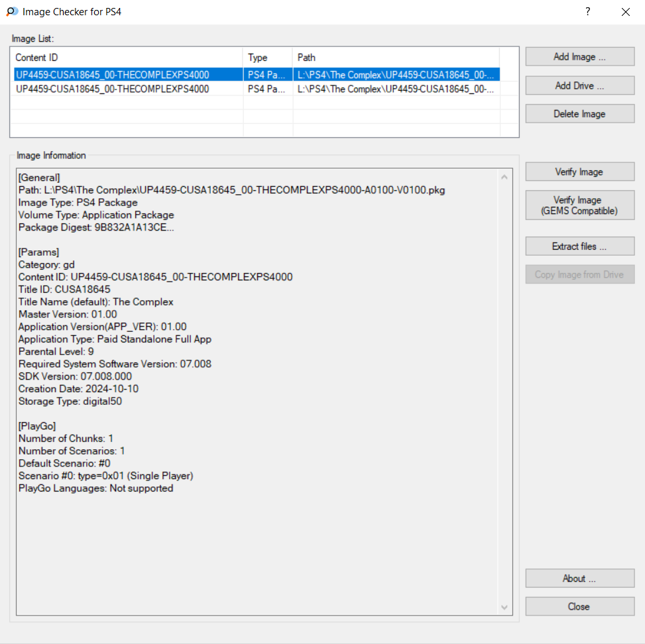Click the Extract files button
645x644 pixels.
click(579, 246)
